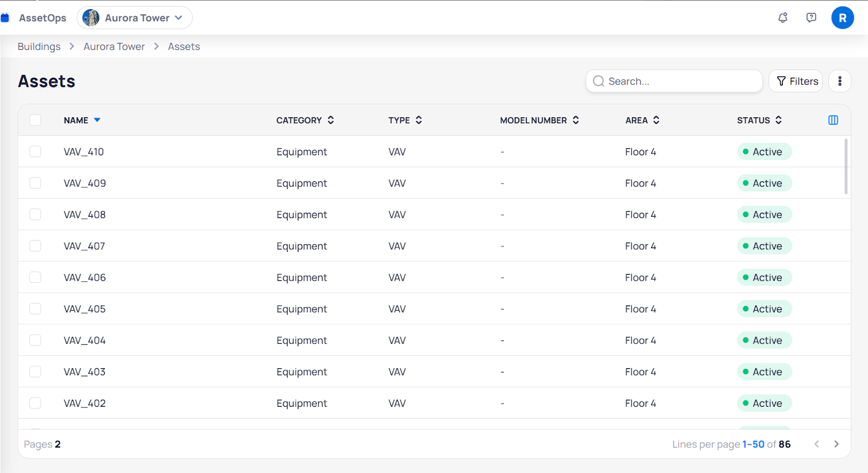The image size is (868, 473).
Task: Toggle the select-all checkbox in header
Action: [x=35, y=120]
